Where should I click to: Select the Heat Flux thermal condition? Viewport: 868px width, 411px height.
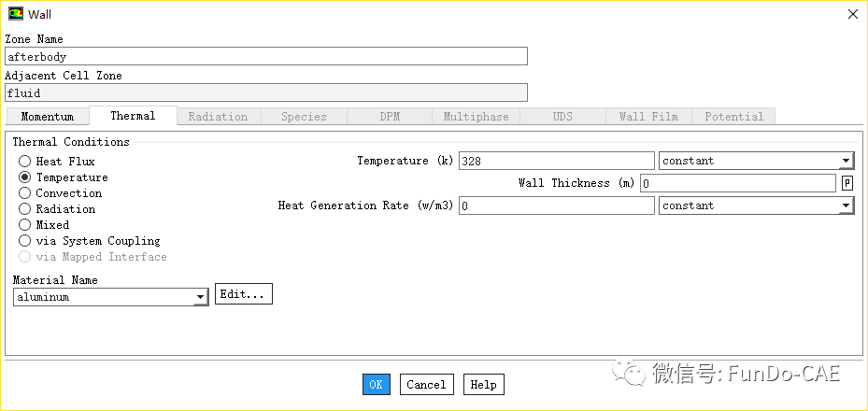pyautogui.click(x=25, y=162)
